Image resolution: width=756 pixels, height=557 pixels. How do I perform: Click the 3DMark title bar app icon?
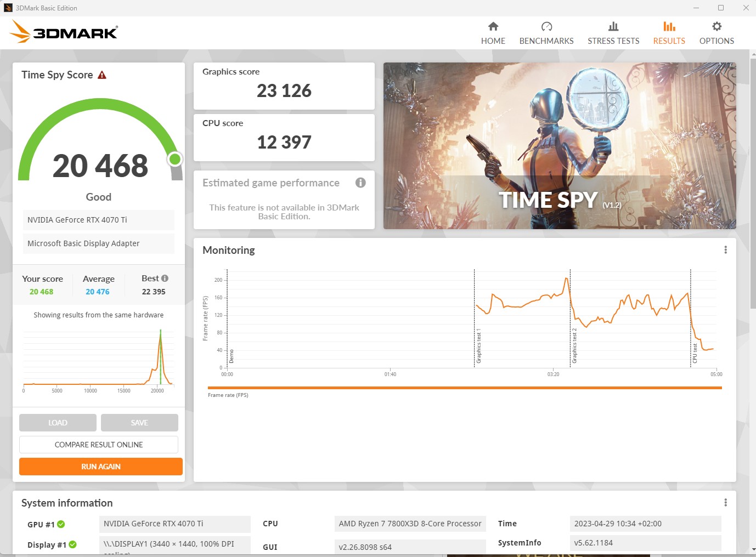point(8,8)
